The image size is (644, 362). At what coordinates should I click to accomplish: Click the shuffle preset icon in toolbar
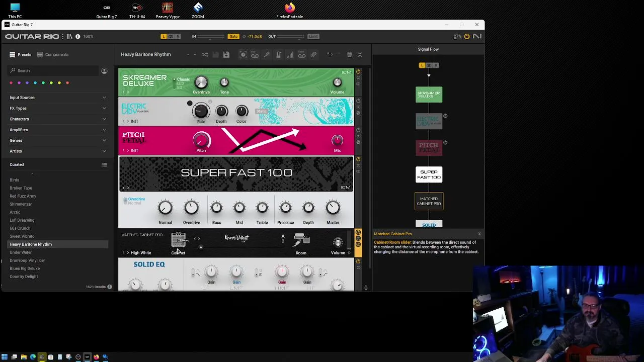pos(205,55)
